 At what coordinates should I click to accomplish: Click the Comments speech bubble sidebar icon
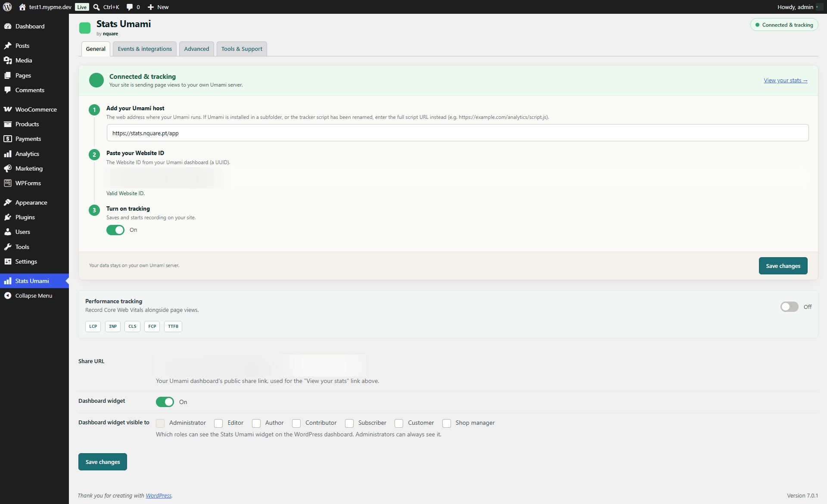8,90
